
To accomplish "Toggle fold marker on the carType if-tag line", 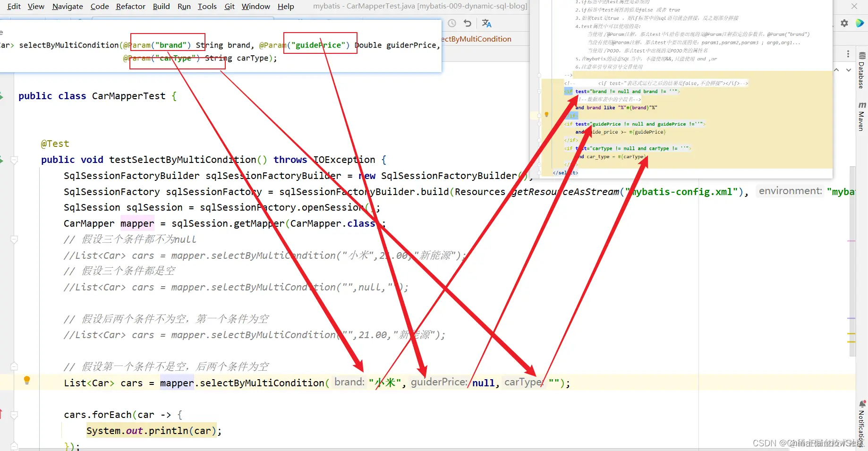I will [539, 149].
